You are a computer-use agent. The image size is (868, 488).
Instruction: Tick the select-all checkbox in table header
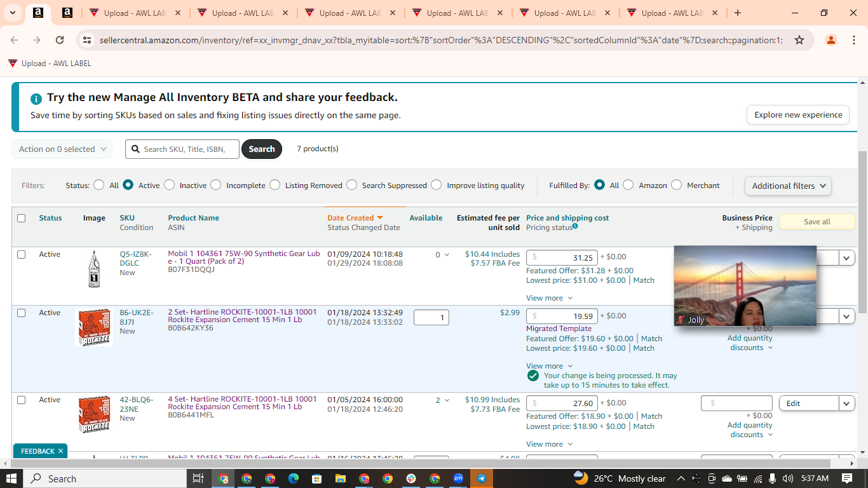pyautogui.click(x=21, y=218)
